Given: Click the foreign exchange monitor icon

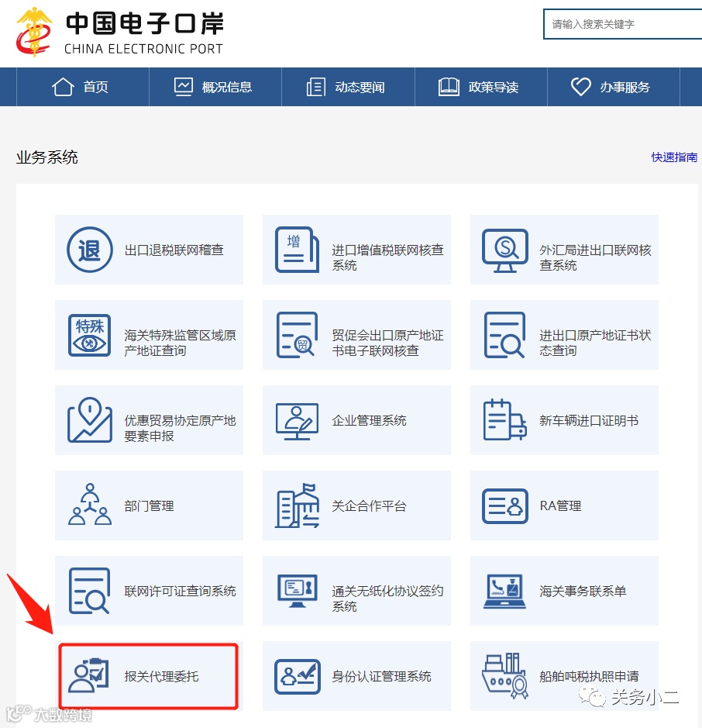Looking at the screenshot, I should (505, 250).
